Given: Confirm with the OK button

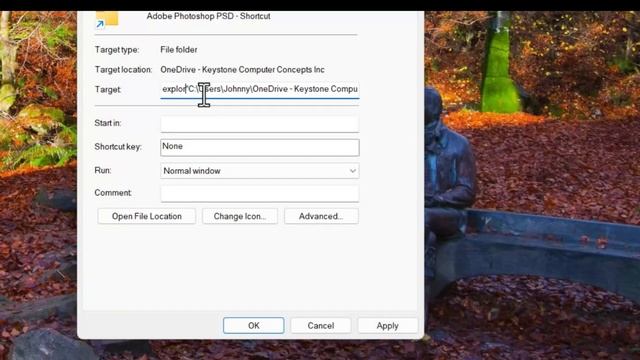Looking at the screenshot, I should [x=253, y=325].
